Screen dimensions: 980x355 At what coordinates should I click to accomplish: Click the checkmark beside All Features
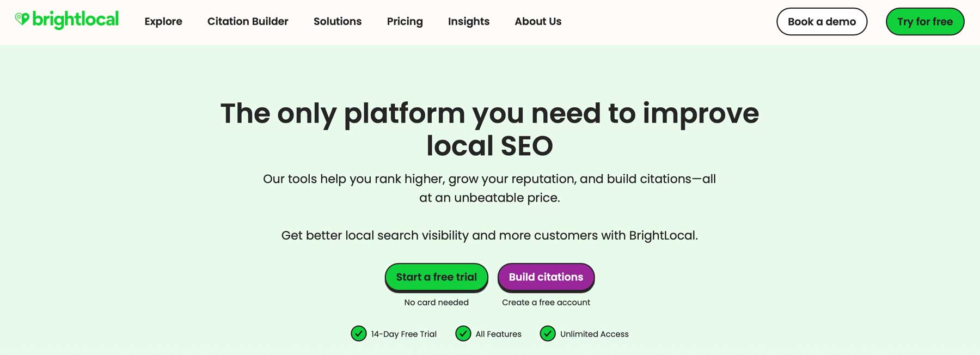(463, 334)
